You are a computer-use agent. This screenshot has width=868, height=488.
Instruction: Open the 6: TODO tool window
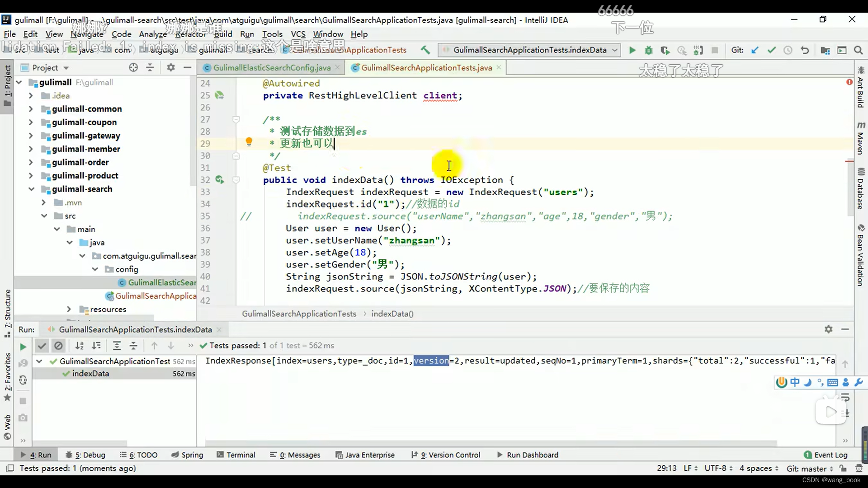click(x=139, y=455)
